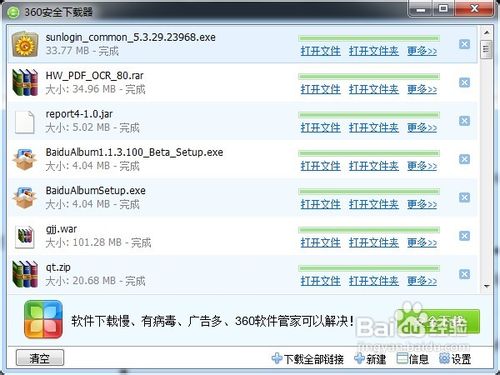Open folder containing qt.zip
Image resolution: width=500 pixels, height=375 pixels.
[x=374, y=281]
